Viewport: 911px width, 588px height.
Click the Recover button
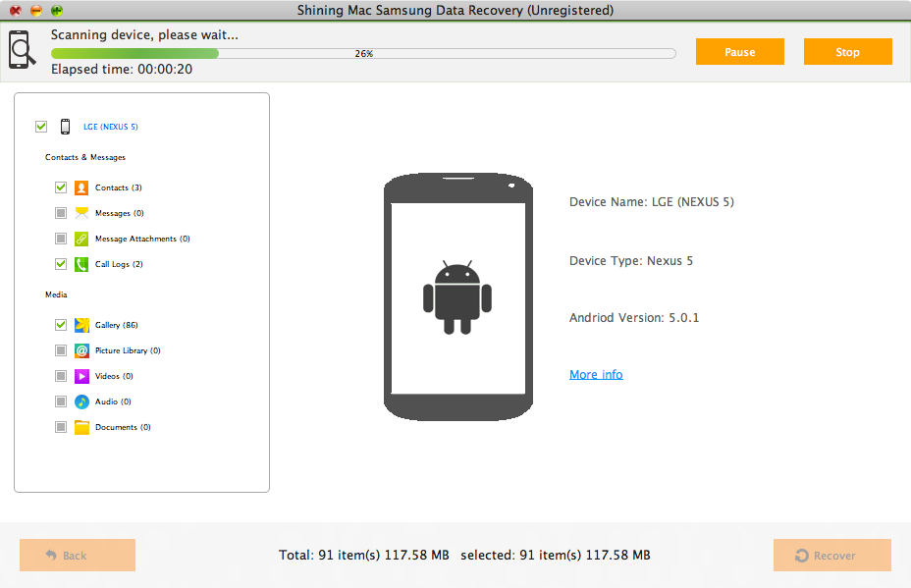(x=832, y=555)
